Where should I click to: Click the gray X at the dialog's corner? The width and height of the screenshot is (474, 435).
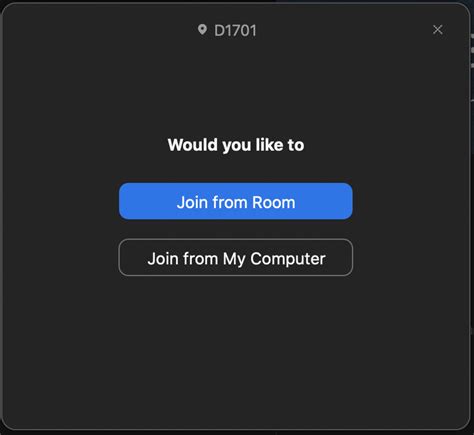(x=437, y=30)
